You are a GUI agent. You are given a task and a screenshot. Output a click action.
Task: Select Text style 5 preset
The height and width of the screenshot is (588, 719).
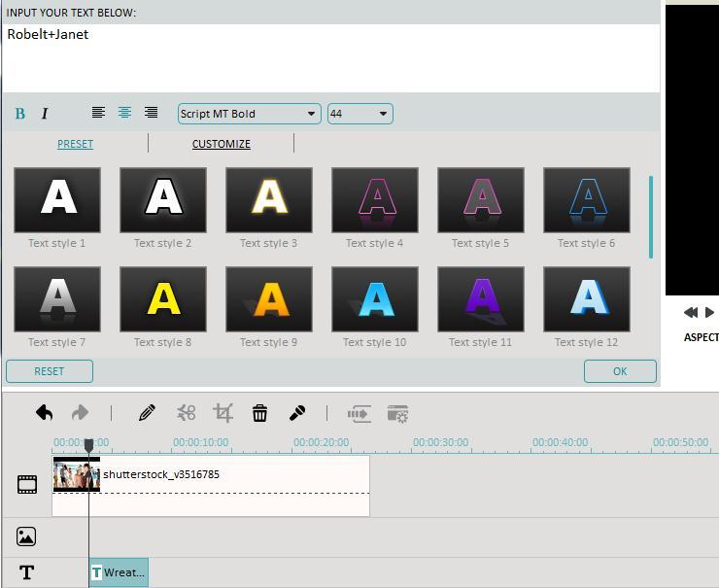[481, 200]
